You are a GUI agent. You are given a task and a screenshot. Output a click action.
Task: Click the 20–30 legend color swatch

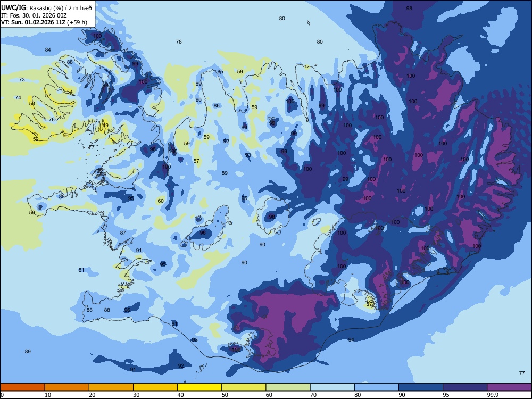point(111,387)
